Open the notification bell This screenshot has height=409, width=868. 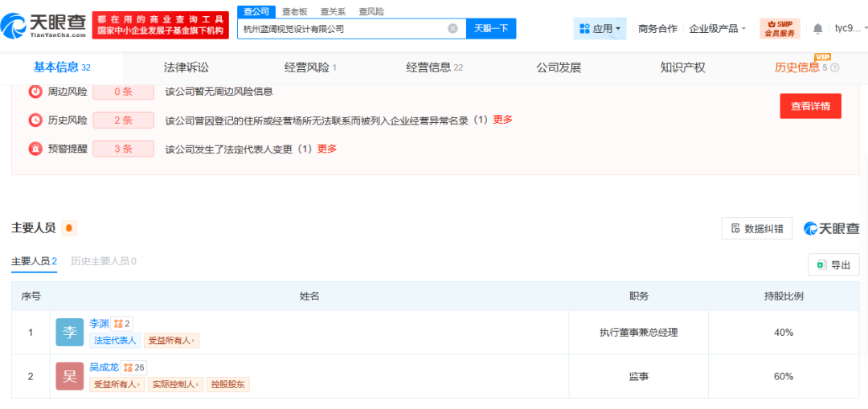[817, 29]
